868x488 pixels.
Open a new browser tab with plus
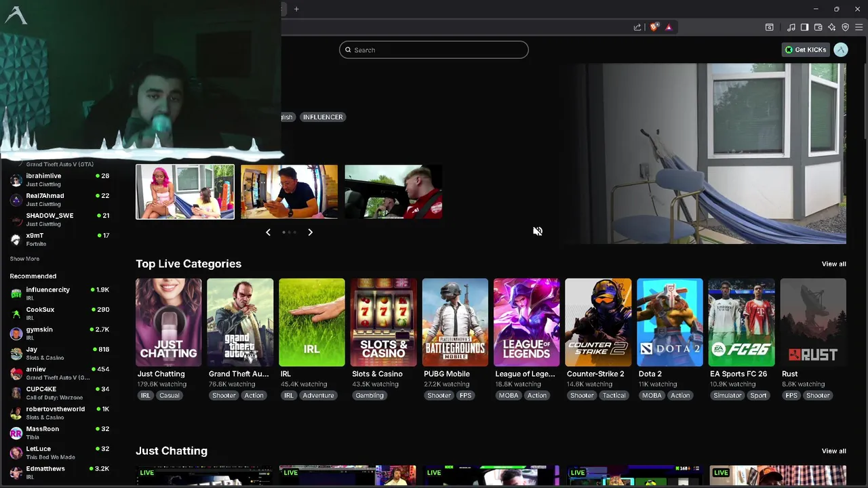(x=296, y=9)
